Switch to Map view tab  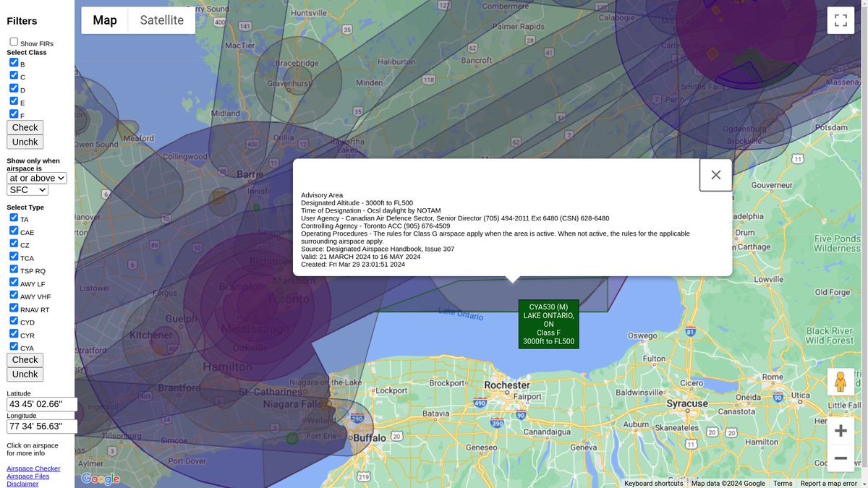(x=105, y=20)
